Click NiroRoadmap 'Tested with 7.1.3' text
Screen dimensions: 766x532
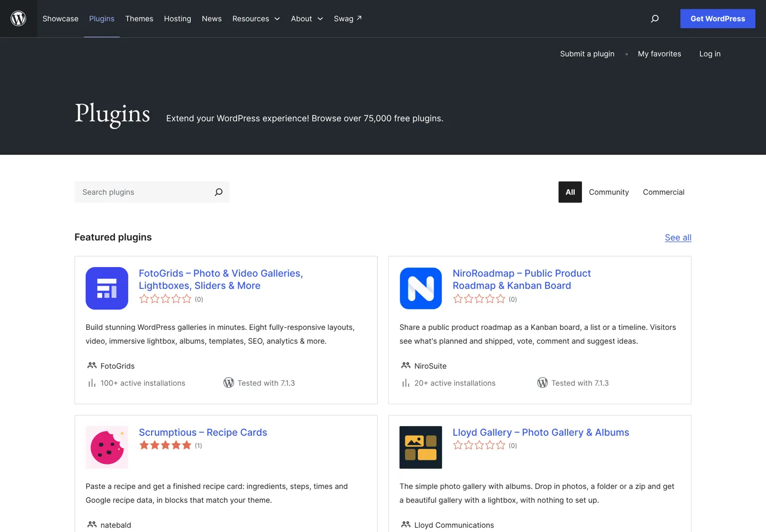580,383
